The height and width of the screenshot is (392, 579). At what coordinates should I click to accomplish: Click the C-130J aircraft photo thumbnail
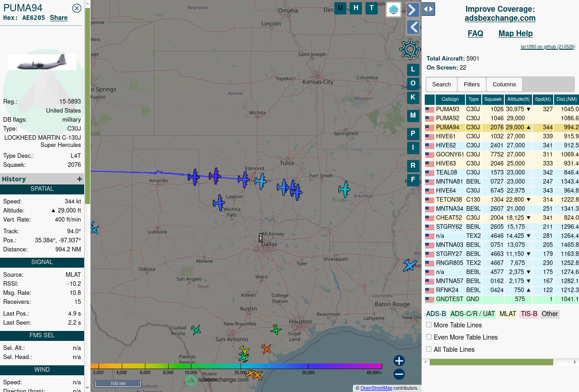[x=42, y=62]
